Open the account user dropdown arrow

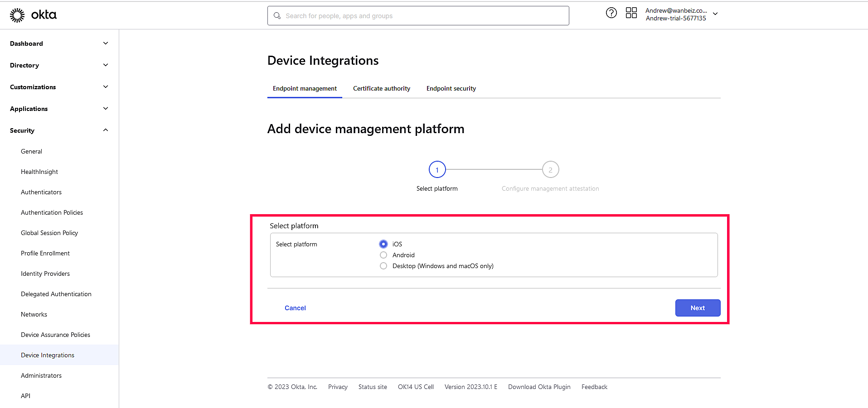(x=715, y=14)
